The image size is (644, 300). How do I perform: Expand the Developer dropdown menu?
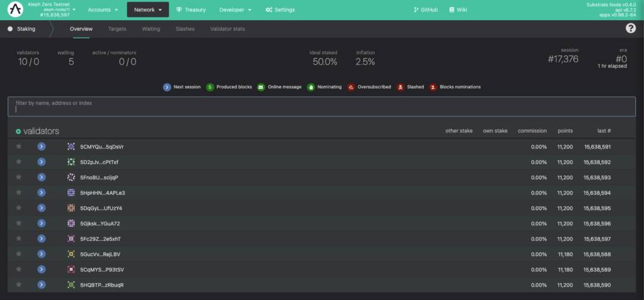(235, 9)
